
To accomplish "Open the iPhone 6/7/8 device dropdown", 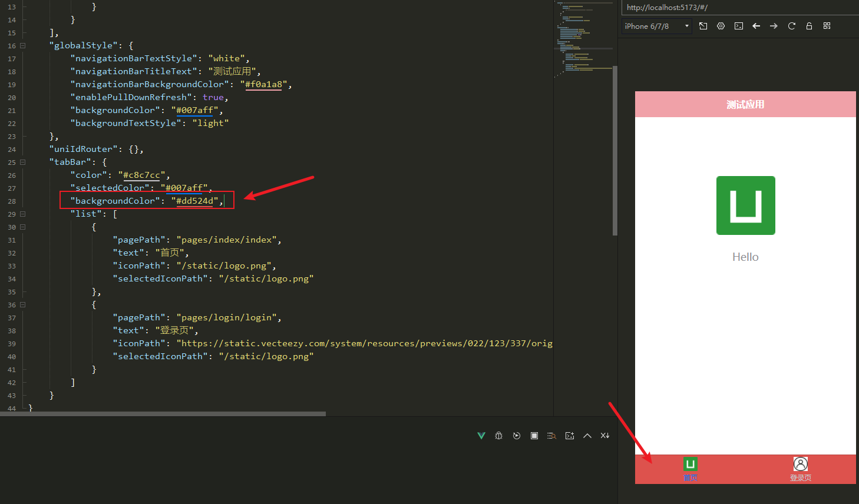I will (657, 26).
